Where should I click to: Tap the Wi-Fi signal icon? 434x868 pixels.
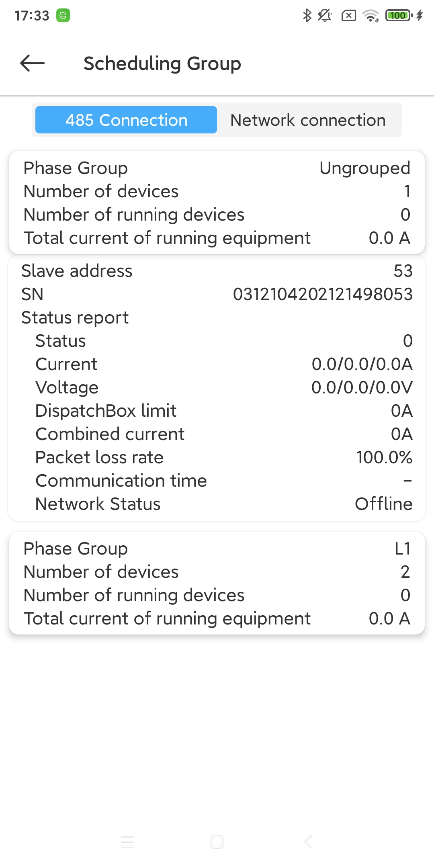click(370, 16)
